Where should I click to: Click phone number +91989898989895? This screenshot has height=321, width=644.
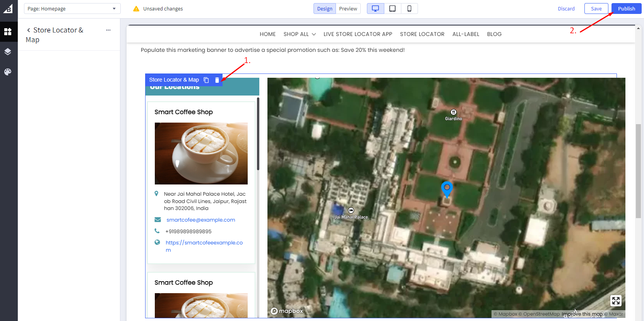(x=188, y=231)
